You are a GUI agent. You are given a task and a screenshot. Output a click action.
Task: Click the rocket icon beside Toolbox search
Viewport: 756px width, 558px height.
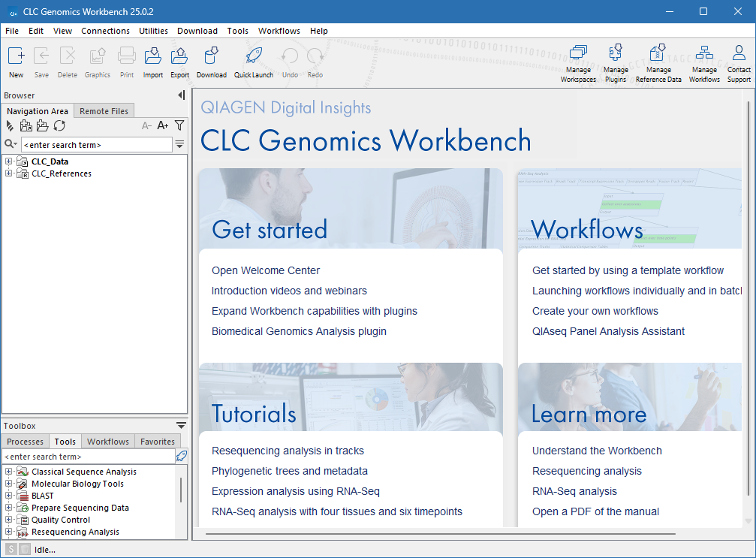pyautogui.click(x=181, y=456)
